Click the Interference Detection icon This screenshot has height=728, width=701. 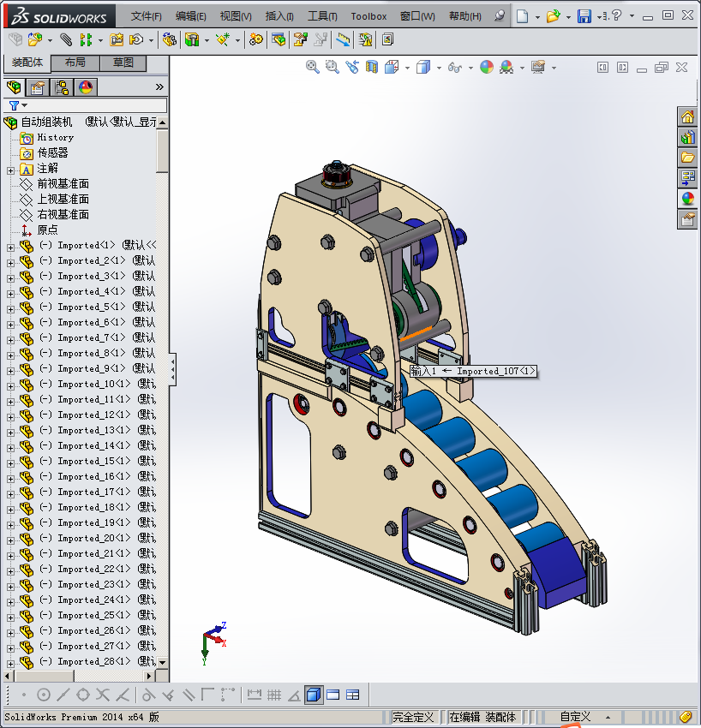pos(366,40)
